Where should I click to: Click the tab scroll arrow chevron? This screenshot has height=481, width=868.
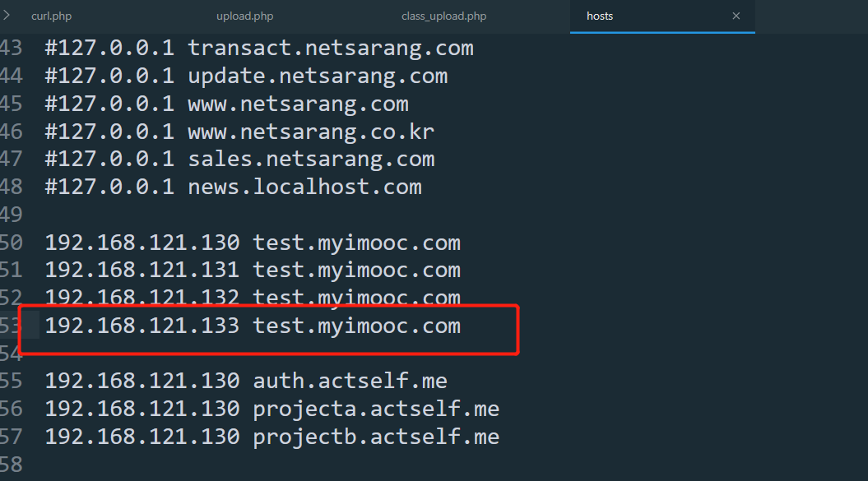pyautogui.click(x=7, y=15)
